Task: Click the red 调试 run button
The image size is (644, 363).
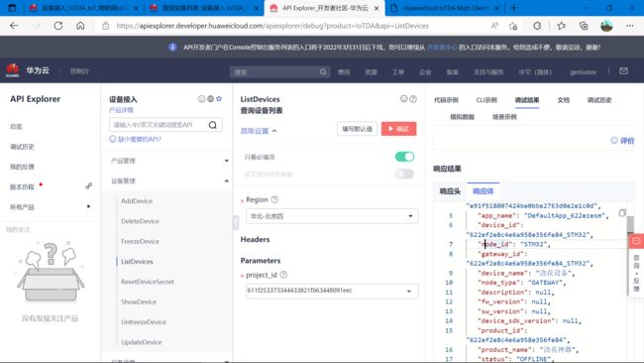Action: click(x=399, y=129)
